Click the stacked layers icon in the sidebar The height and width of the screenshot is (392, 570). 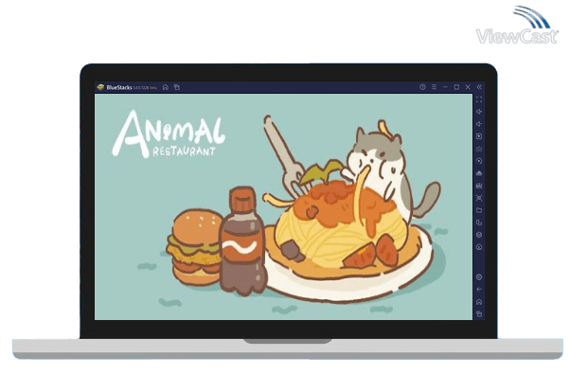click(x=479, y=235)
